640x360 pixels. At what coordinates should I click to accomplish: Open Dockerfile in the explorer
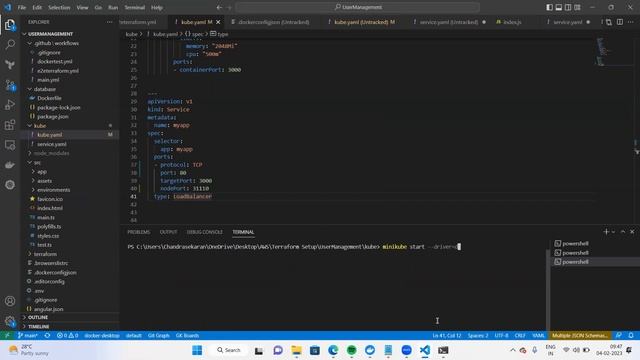(49, 98)
